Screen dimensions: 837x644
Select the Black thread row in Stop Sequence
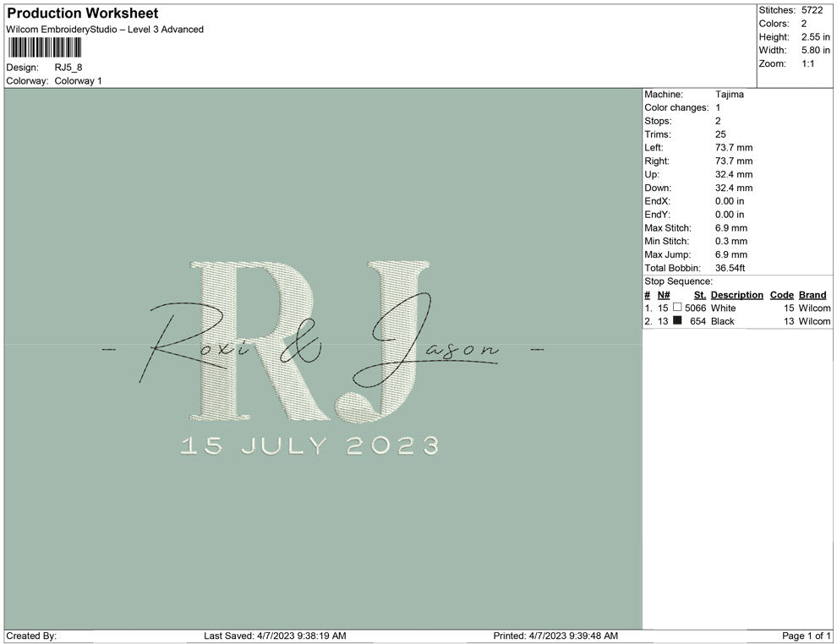[x=736, y=321]
